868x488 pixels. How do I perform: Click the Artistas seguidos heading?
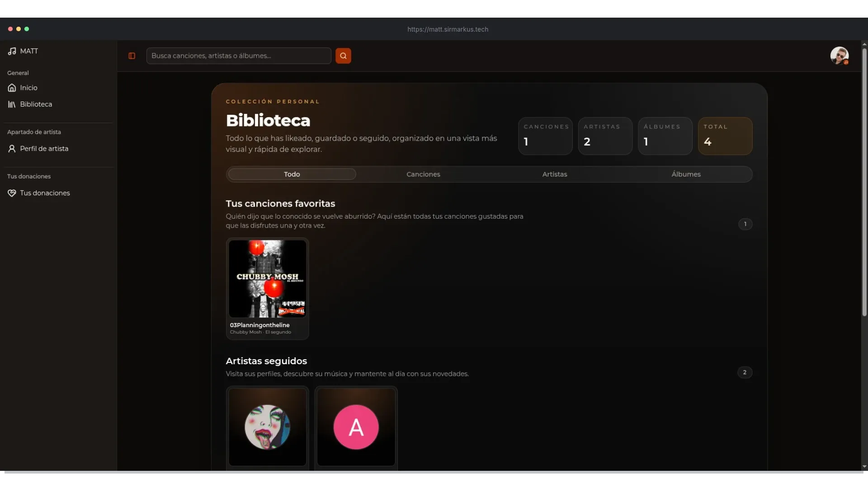click(266, 361)
